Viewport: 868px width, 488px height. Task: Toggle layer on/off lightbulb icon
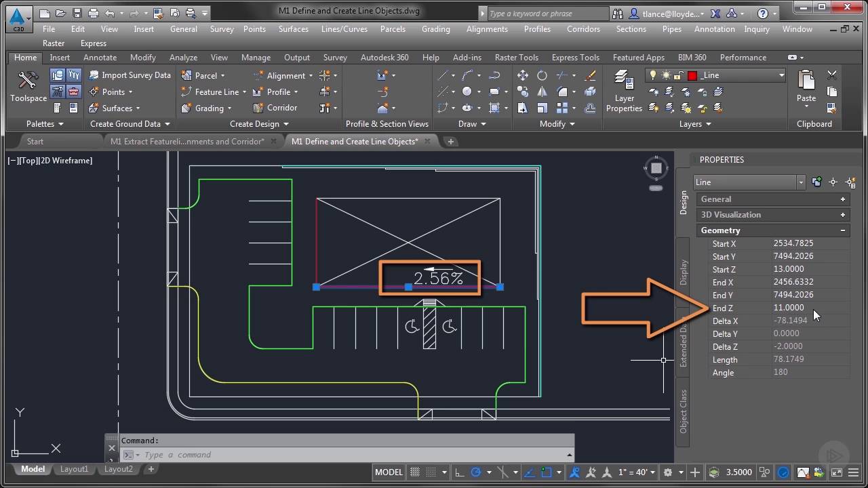pos(653,75)
